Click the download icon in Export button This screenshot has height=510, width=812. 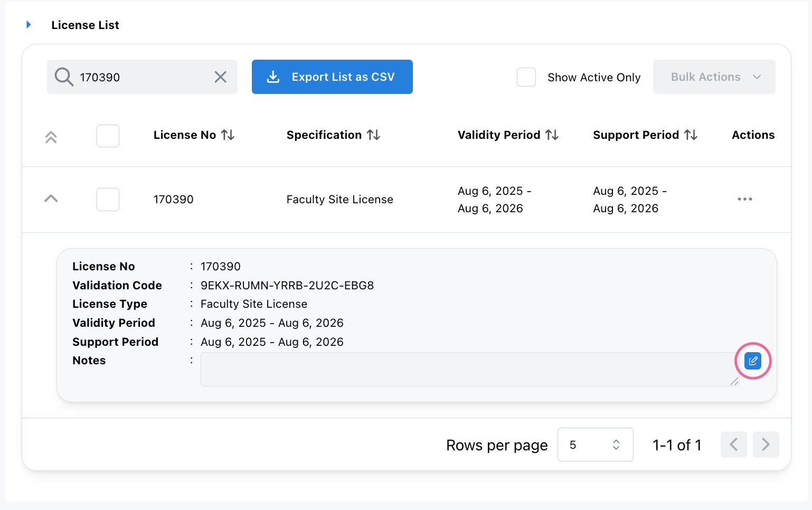point(273,77)
